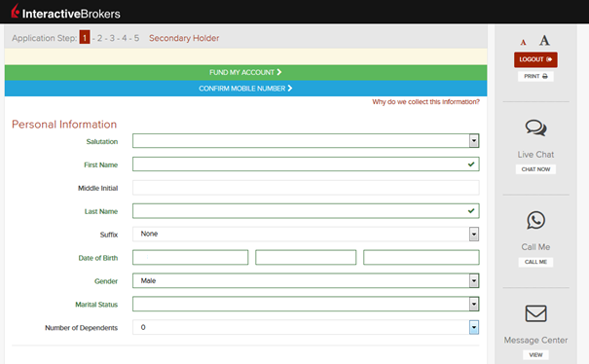Decrease font size with small A icon

tap(523, 42)
